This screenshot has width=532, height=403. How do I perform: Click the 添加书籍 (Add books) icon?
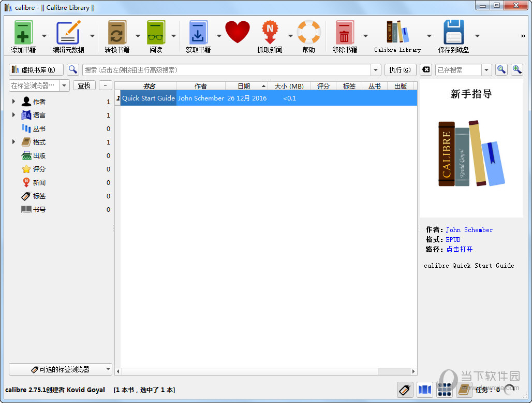pyautogui.click(x=23, y=33)
